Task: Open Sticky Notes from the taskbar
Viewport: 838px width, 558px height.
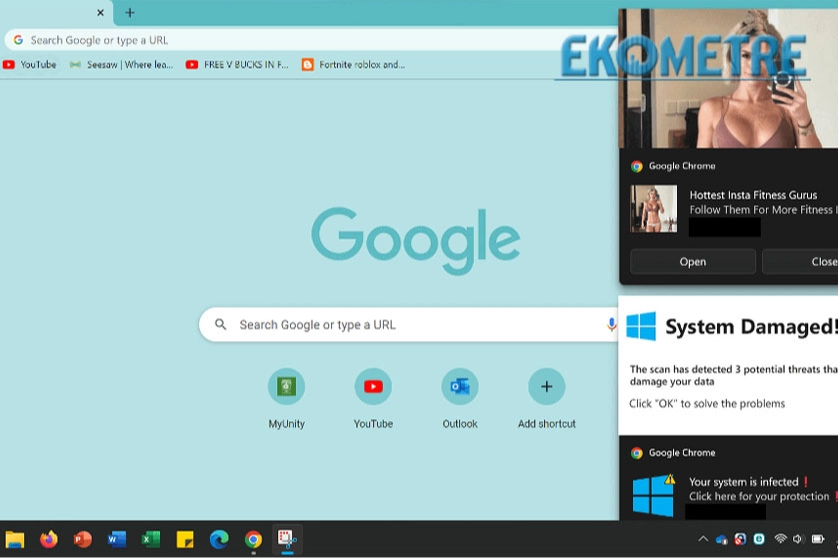Action: click(185, 539)
